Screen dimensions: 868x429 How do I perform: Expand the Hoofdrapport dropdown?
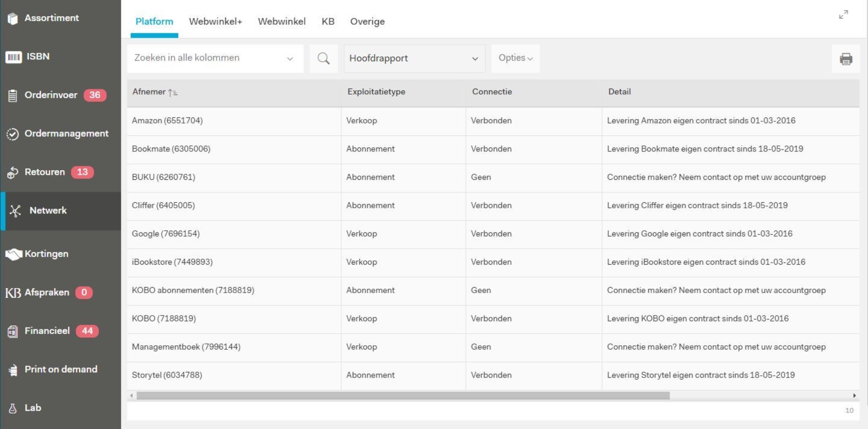[414, 58]
